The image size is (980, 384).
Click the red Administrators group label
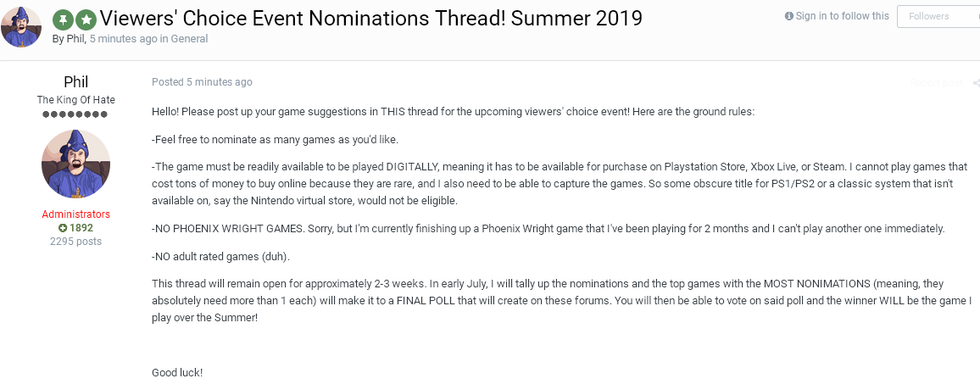coord(75,214)
